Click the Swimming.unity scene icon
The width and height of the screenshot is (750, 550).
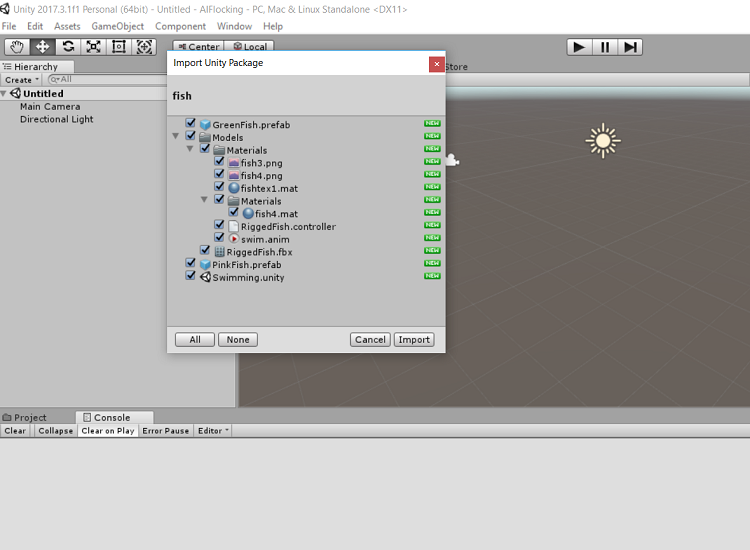[205, 277]
